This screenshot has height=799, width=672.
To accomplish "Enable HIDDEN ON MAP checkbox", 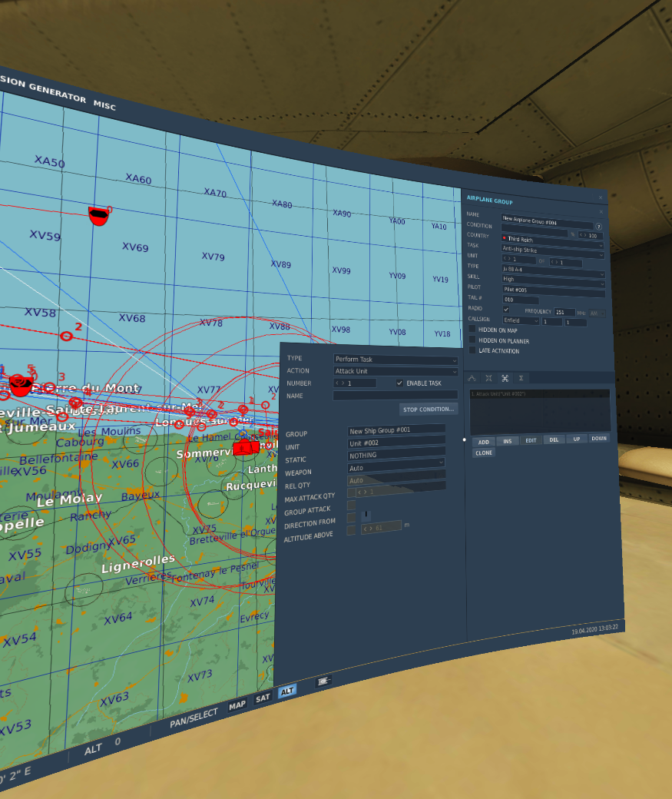I will [x=472, y=329].
